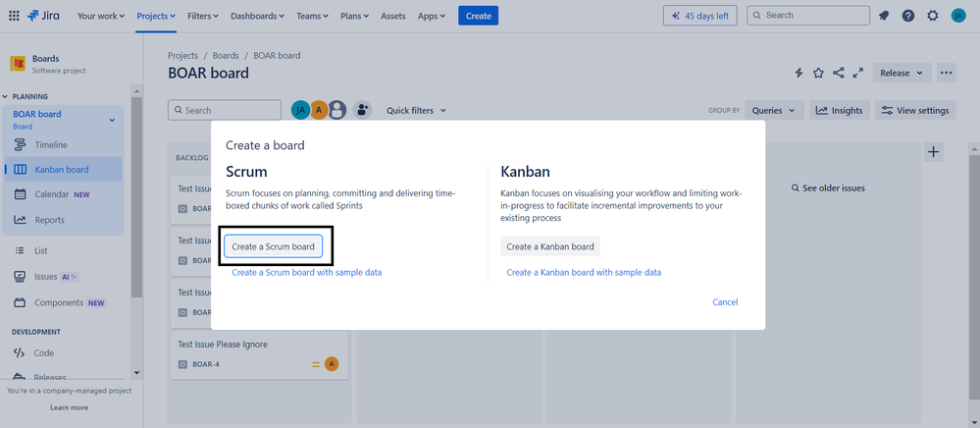Focus the board Search field

pos(225,110)
